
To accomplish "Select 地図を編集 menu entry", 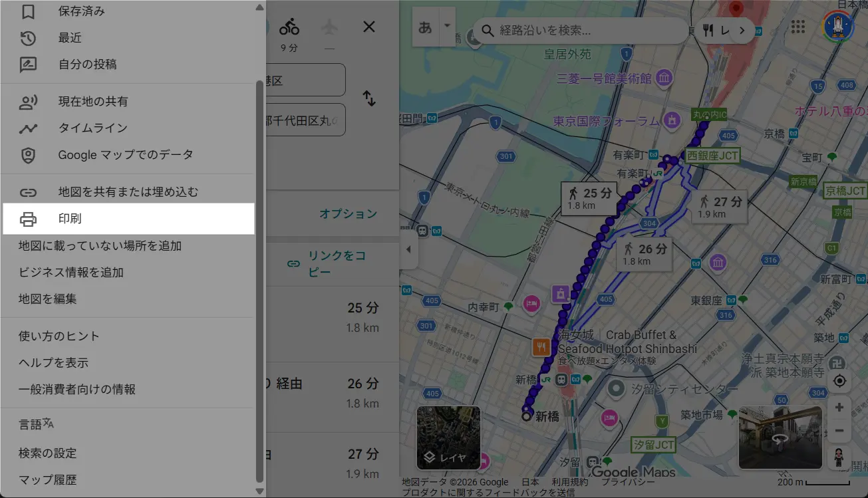I will (128, 299).
